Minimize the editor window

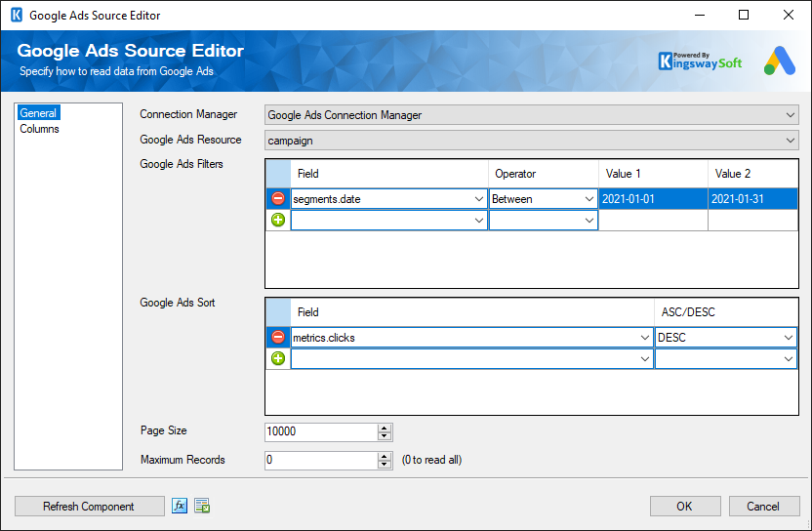(700, 15)
